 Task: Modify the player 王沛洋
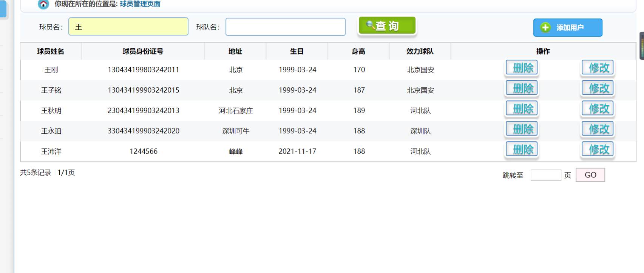pyautogui.click(x=598, y=150)
